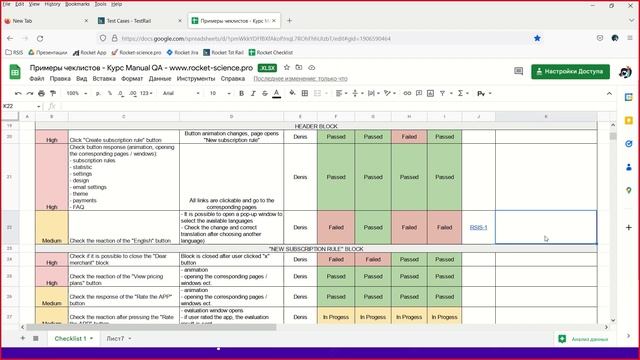Screen dimensions: 640x360
Task: Open the Вид menu
Action: 82,78
